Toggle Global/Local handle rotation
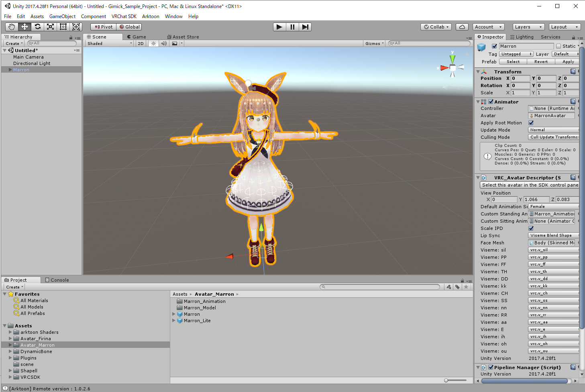585x392 pixels. point(129,27)
